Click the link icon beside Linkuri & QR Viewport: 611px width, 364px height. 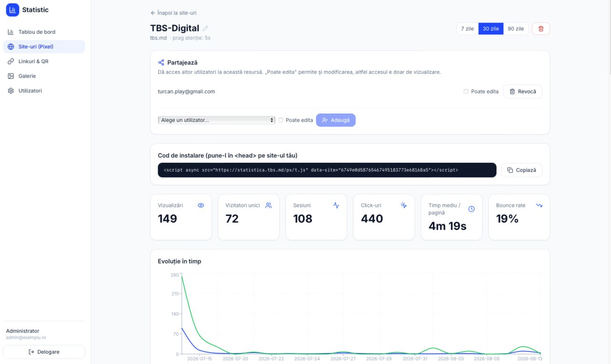(x=11, y=61)
